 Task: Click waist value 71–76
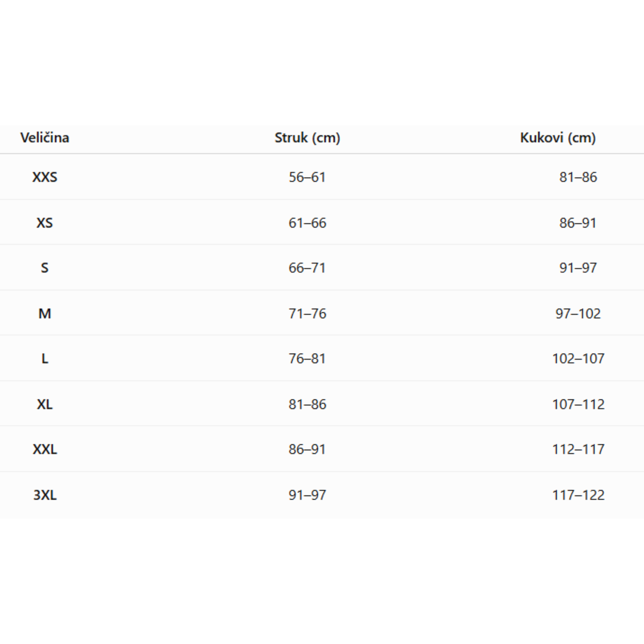(308, 313)
